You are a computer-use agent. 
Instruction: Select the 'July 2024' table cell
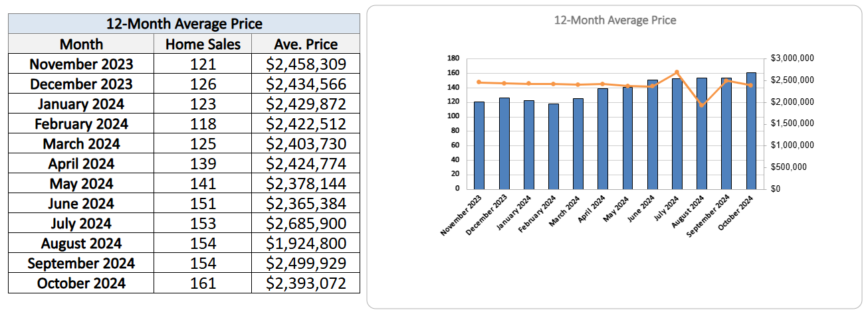(81, 223)
